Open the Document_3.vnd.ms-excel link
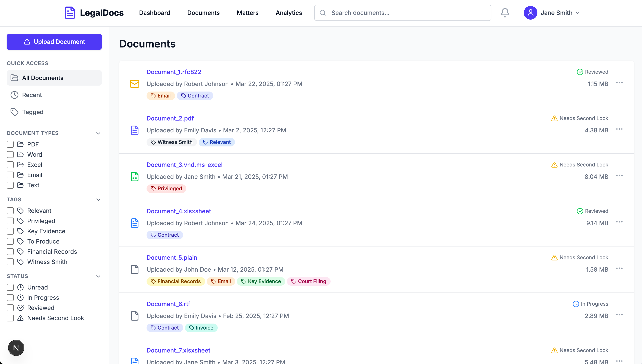642x364 pixels. 185,165
